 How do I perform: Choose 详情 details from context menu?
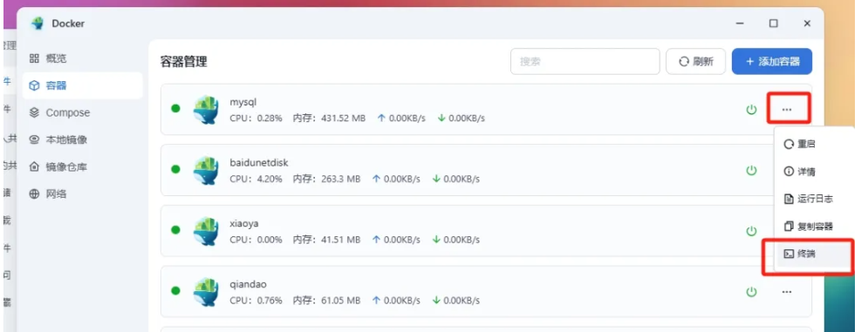pyautogui.click(x=815, y=172)
